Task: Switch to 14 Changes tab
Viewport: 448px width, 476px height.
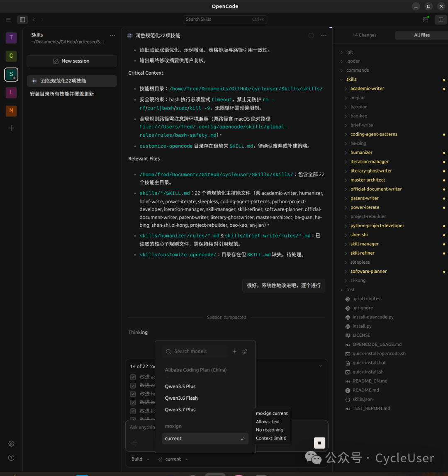Action: pyautogui.click(x=364, y=35)
